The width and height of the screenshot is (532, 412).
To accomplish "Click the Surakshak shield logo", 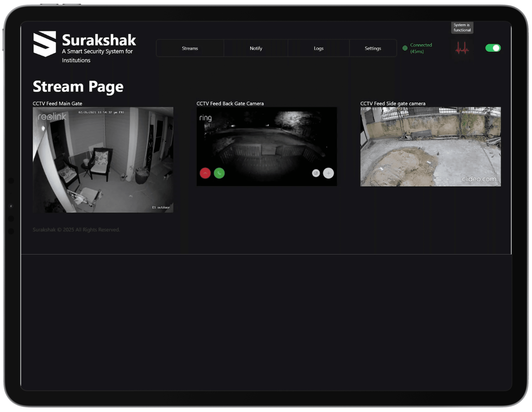I will point(45,44).
